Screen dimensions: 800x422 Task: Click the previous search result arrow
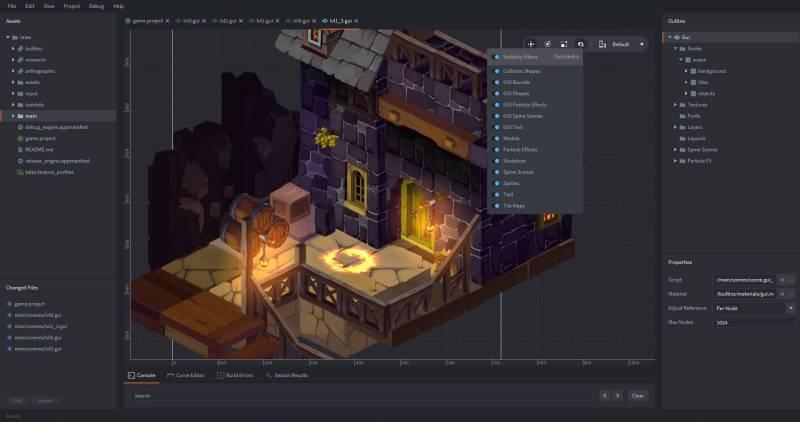pyautogui.click(x=605, y=396)
